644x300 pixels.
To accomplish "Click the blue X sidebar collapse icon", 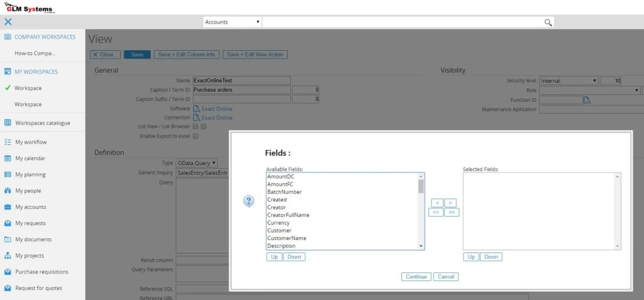I will [8, 22].
